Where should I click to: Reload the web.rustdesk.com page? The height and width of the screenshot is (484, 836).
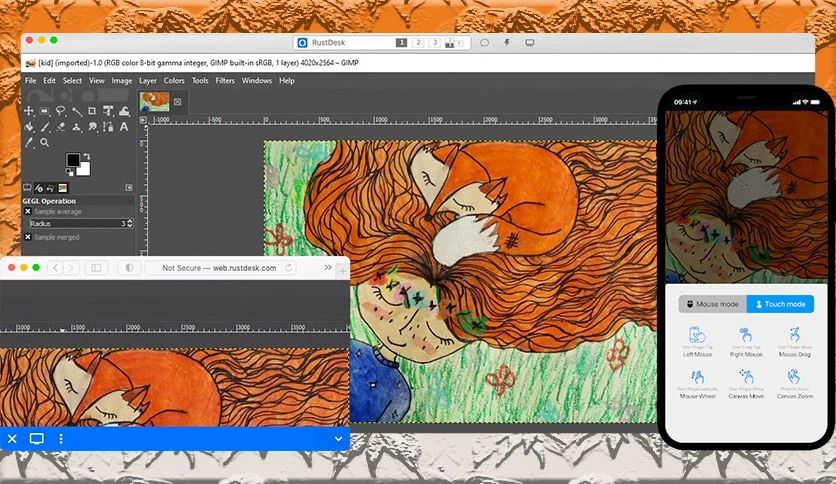(288, 268)
